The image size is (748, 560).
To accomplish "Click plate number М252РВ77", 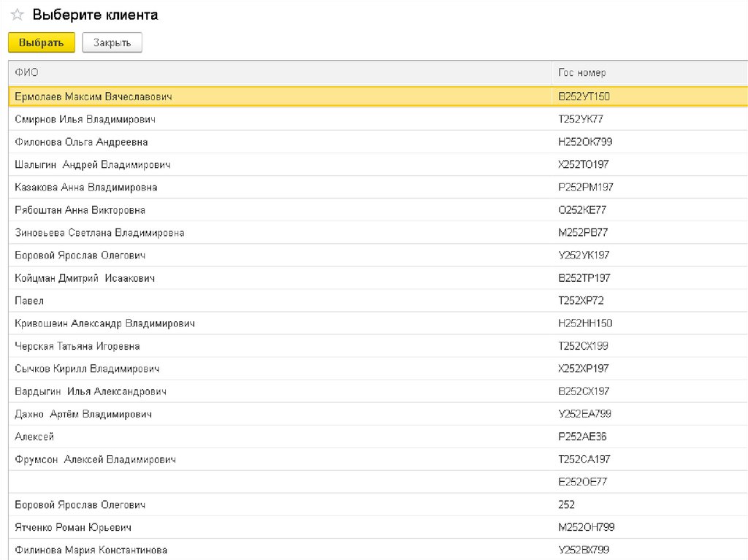I will [583, 232].
